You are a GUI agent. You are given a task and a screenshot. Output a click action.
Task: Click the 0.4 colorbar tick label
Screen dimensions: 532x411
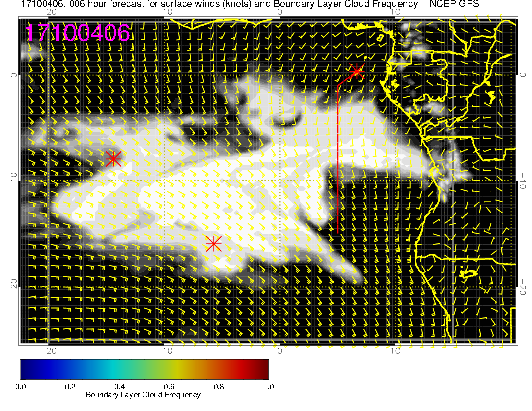pos(119,387)
